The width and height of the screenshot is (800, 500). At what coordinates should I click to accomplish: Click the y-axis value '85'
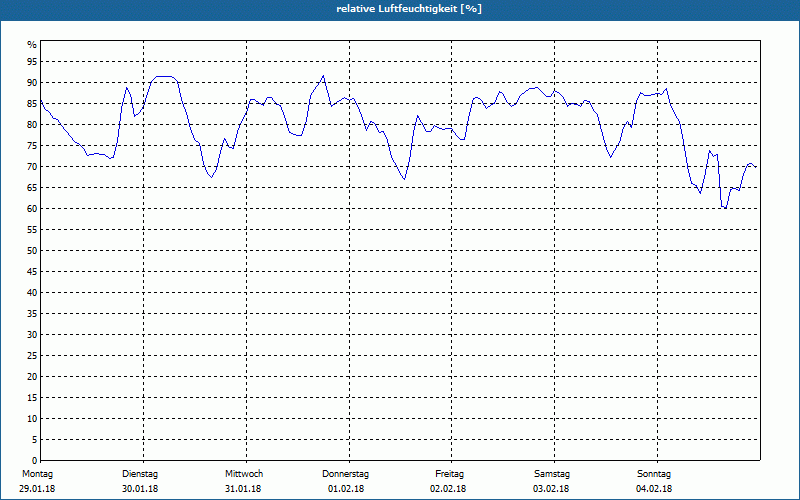pyautogui.click(x=32, y=104)
